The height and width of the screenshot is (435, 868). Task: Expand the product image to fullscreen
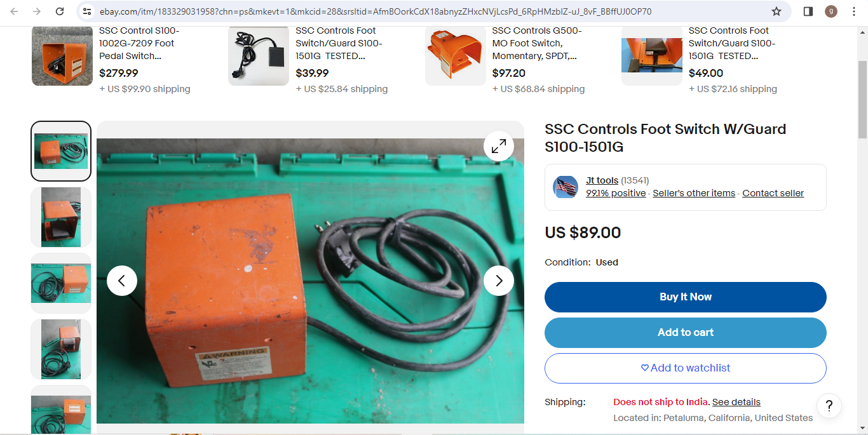click(499, 146)
